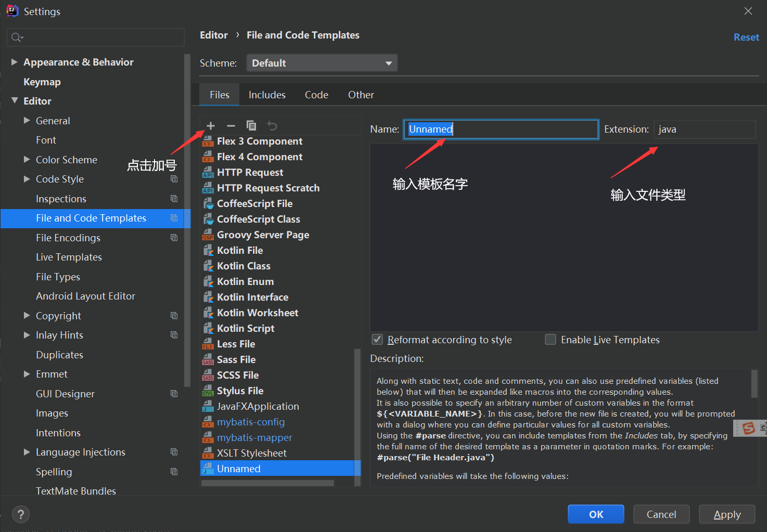
Task: Click project-level icon beside Copyright
Action: 174,316
